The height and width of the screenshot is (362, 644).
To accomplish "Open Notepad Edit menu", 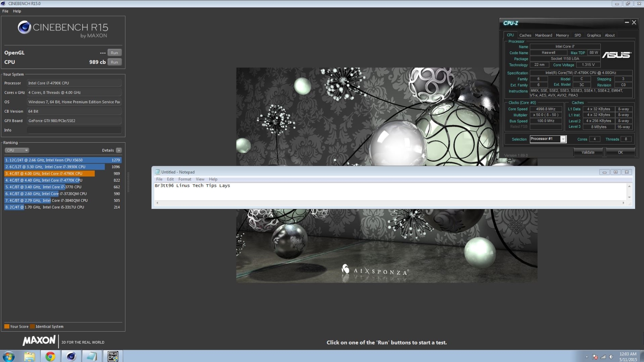I will tap(170, 179).
